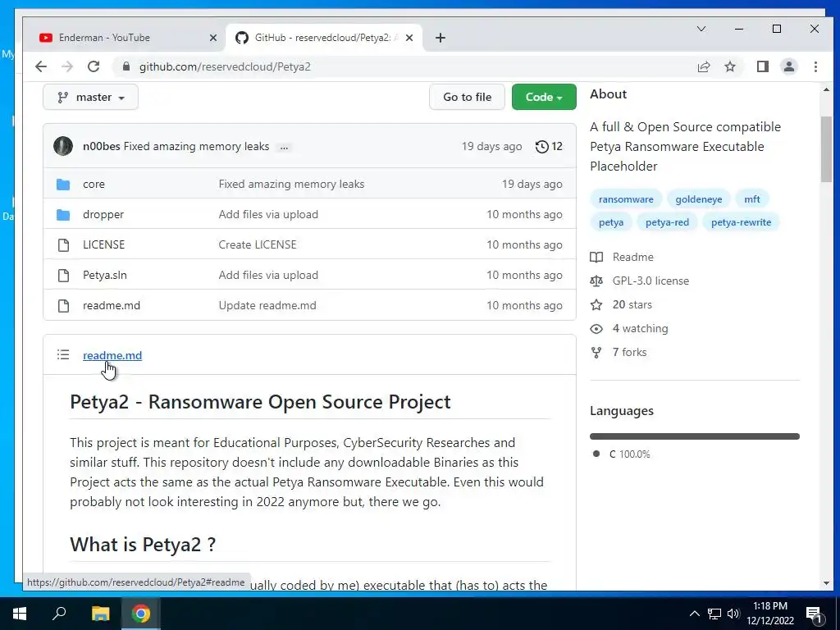
Task: View the 7 forks link
Action: point(619,353)
